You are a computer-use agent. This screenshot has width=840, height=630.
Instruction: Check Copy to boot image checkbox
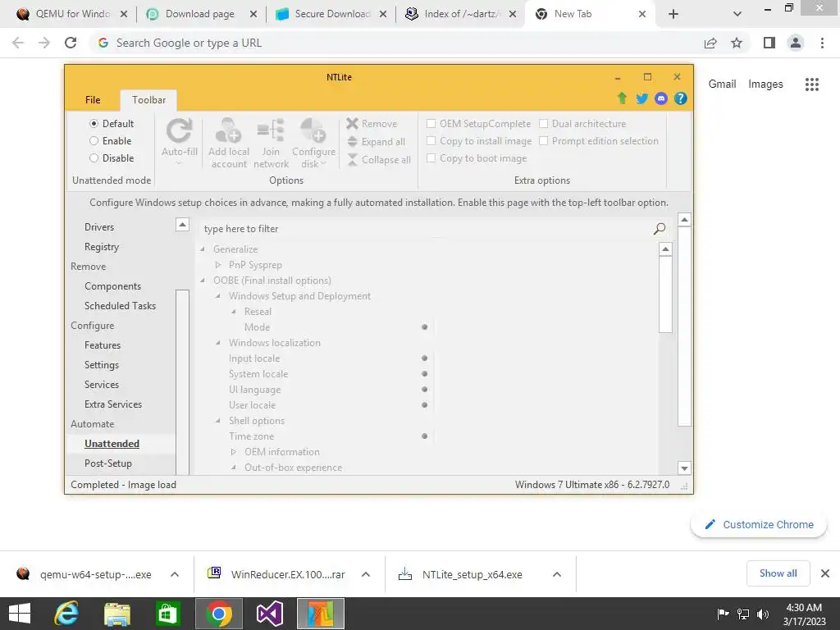click(431, 158)
